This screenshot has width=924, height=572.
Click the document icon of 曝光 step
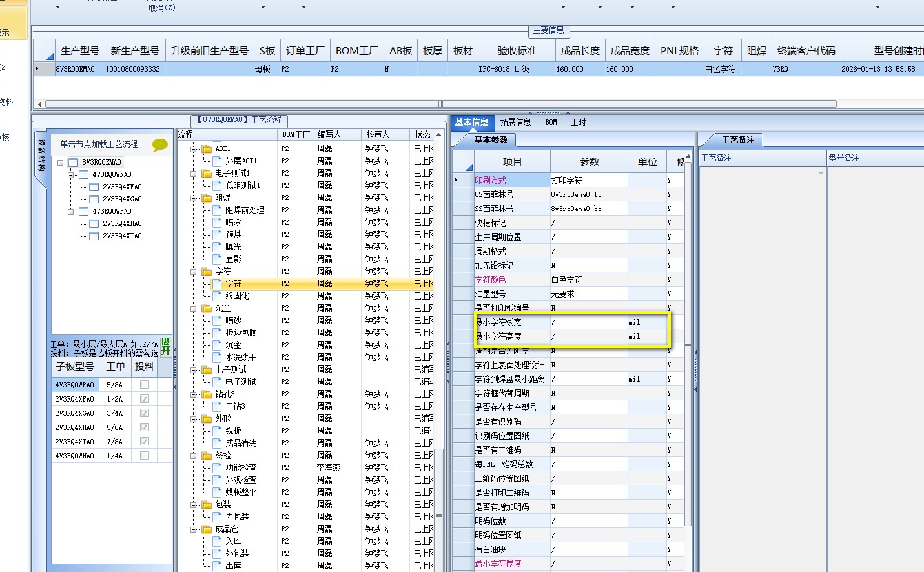tap(217, 247)
